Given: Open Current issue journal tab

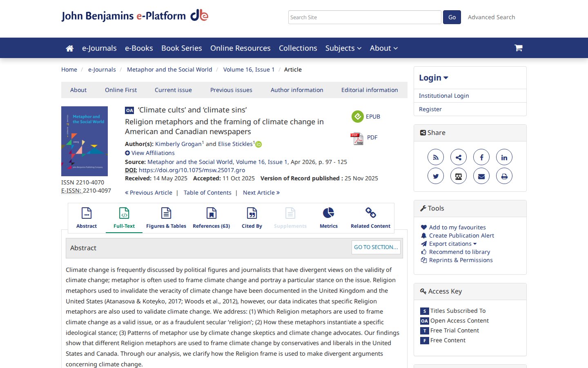Looking at the screenshot, I should (173, 90).
